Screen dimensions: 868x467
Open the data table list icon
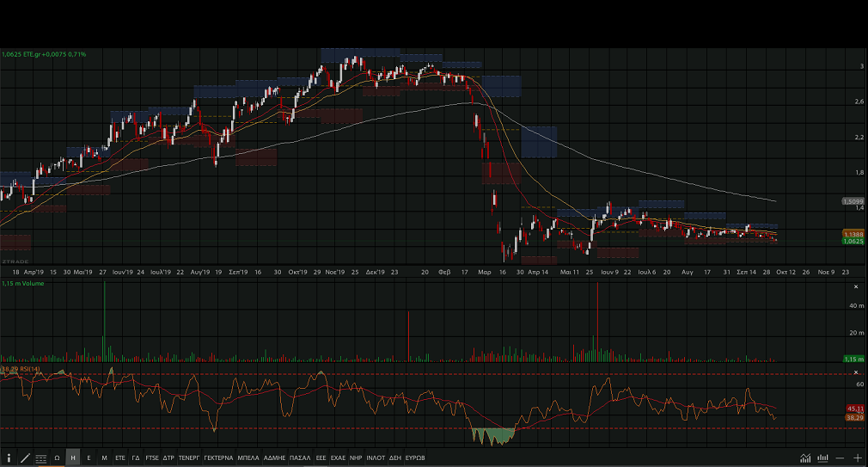tap(41, 458)
